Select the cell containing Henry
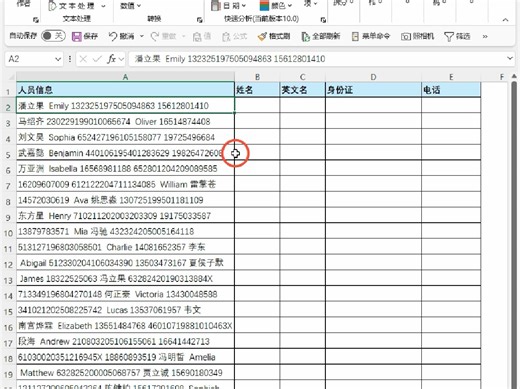This screenshot has width=520, height=389. (125, 216)
